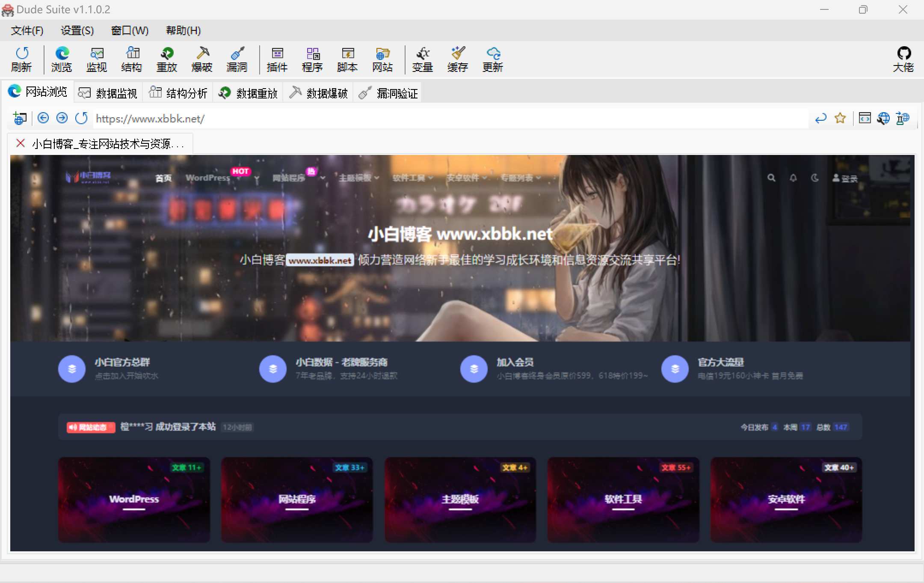Open the 结构 structure tool
The width and height of the screenshot is (924, 583).
[132, 59]
